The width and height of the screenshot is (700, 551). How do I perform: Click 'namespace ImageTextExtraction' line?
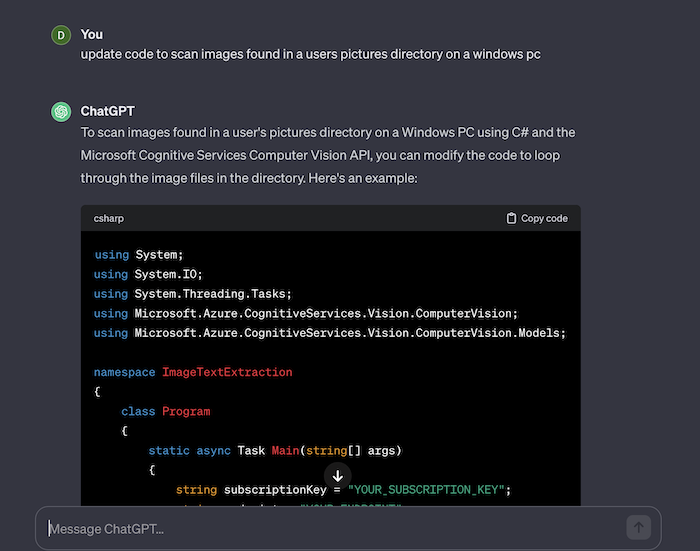(193, 372)
